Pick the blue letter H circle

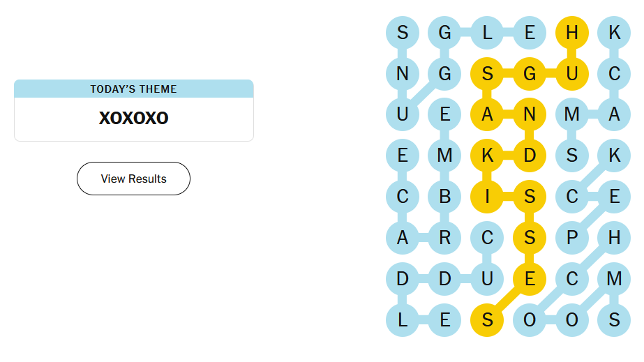click(614, 238)
